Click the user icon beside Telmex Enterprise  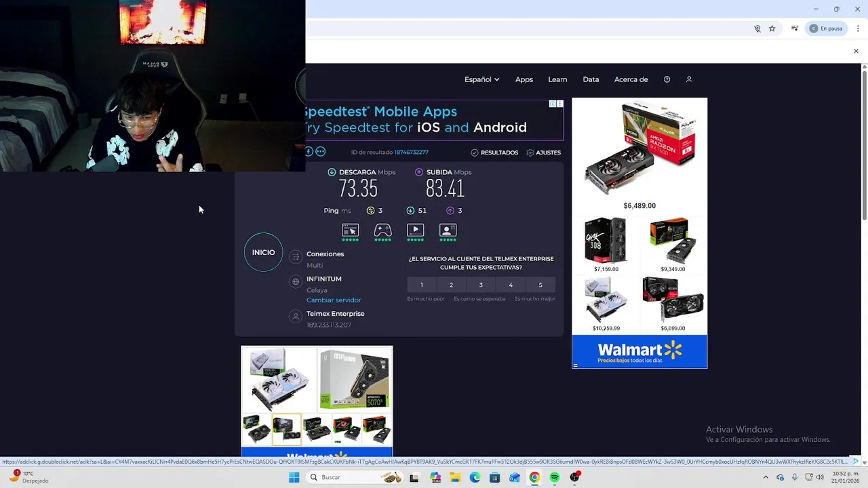(x=295, y=317)
